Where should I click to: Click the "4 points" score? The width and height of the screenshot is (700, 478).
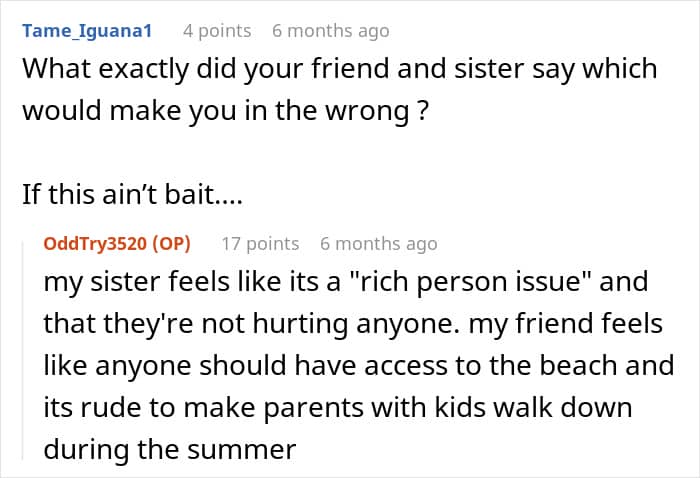[x=217, y=31]
